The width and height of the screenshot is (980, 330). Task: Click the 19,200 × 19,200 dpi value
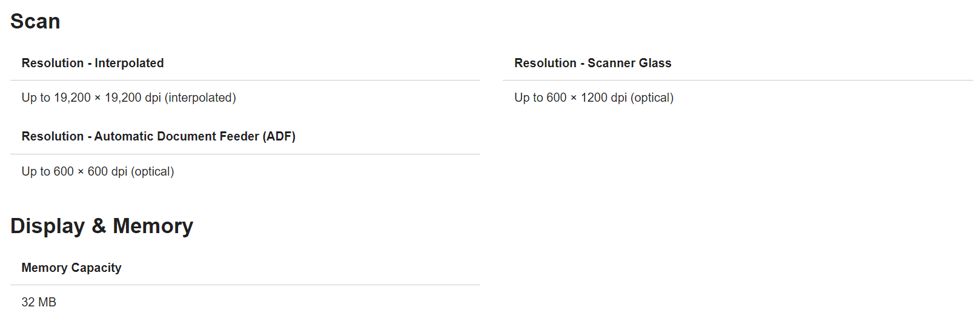[108, 97]
